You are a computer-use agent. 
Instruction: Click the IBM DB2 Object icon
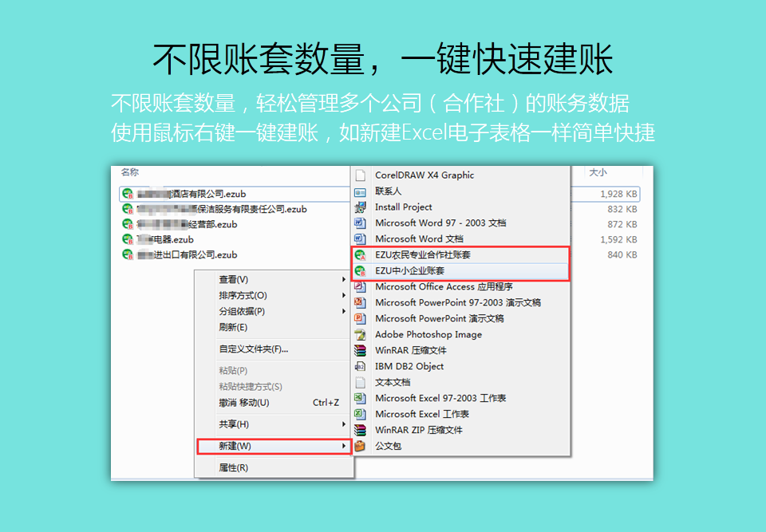click(x=361, y=366)
